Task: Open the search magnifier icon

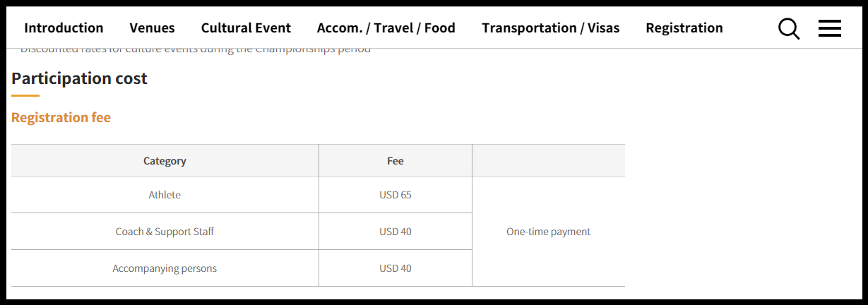Action: pyautogui.click(x=788, y=29)
